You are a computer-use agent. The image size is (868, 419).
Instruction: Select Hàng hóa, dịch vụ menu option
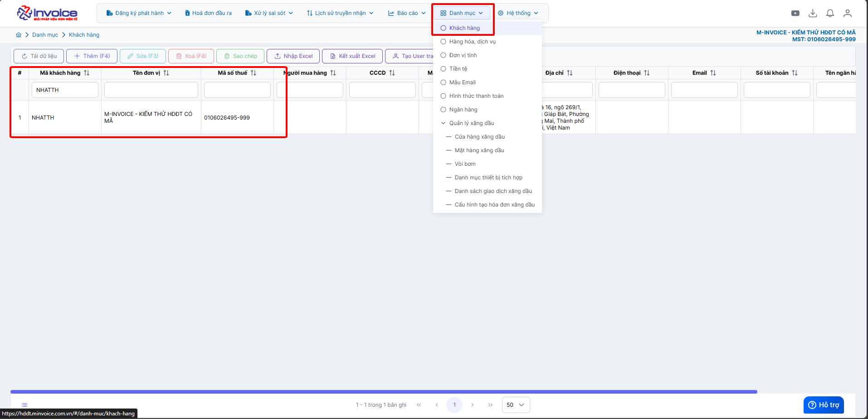[x=472, y=42]
